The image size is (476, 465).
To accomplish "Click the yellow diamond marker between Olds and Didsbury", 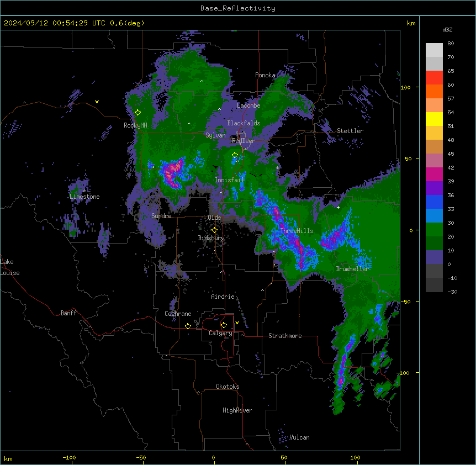I will click(214, 230).
